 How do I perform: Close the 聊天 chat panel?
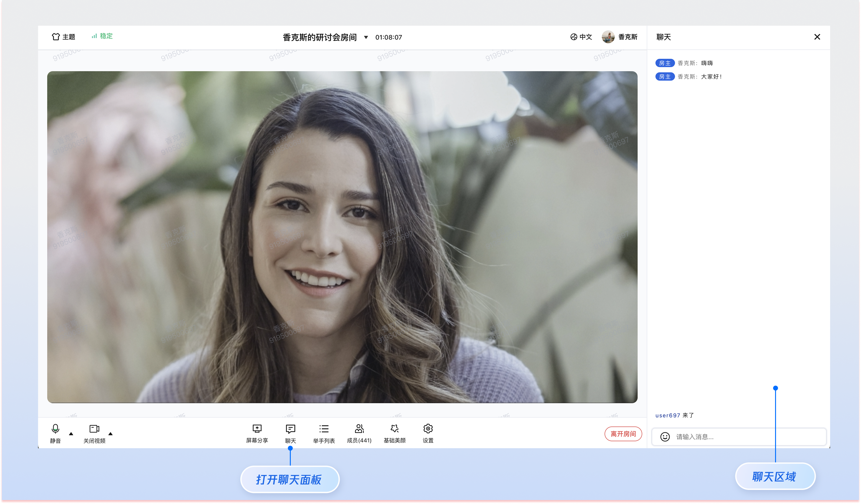click(817, 37)
